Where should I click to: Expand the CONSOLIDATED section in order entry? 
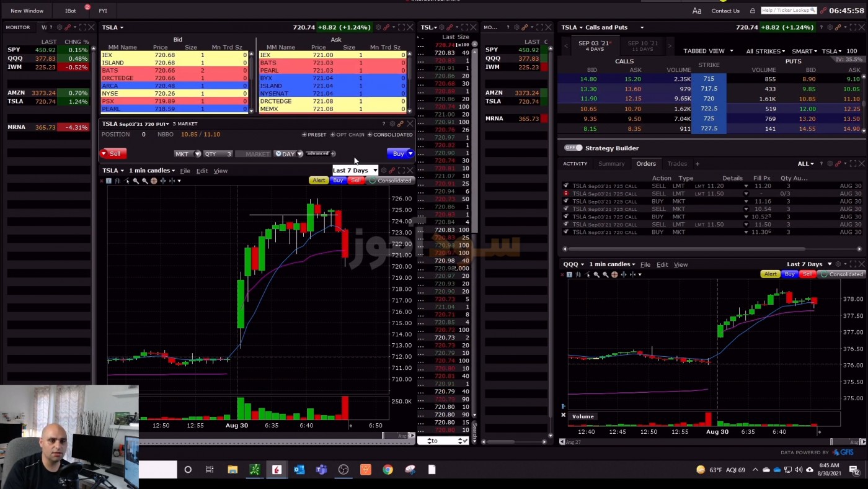pyautogui.click(x=390, y=135)
